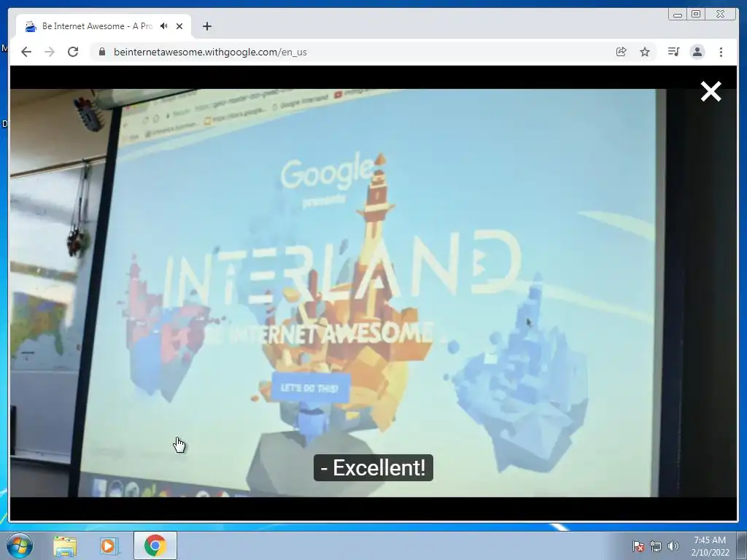Open volume control in system tray
Screen dimensions: 747x560
click(673, 546)
